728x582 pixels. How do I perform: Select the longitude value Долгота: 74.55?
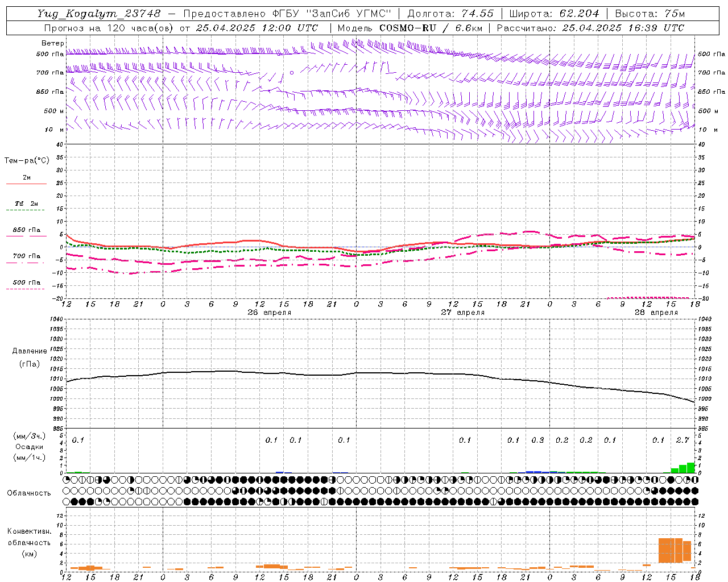[450, 13]
